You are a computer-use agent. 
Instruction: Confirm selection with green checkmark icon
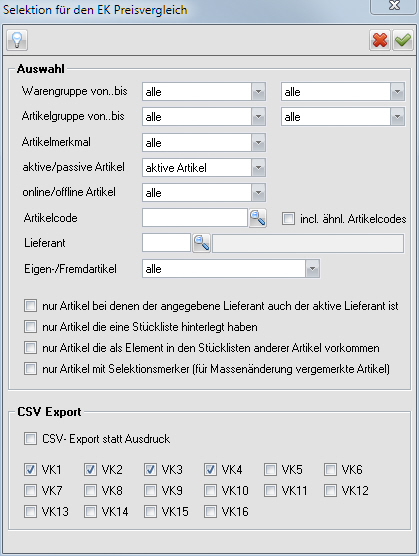(x=403, y=40)
